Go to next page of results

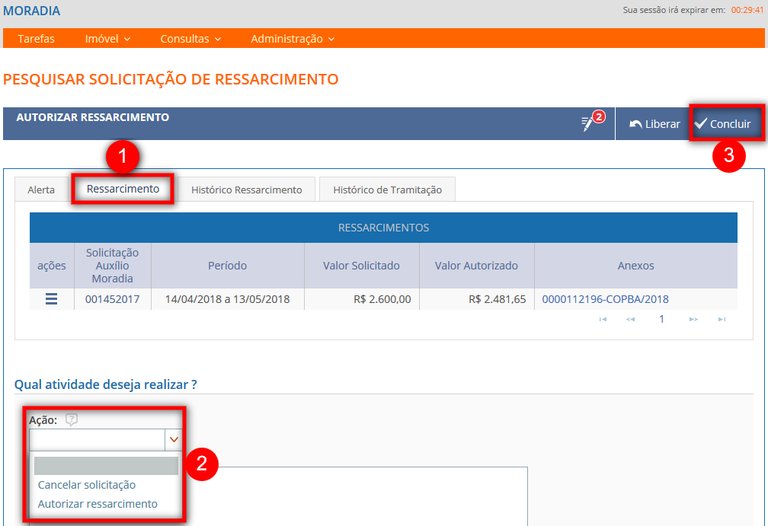pyautogui.click(x=692, y=320)
